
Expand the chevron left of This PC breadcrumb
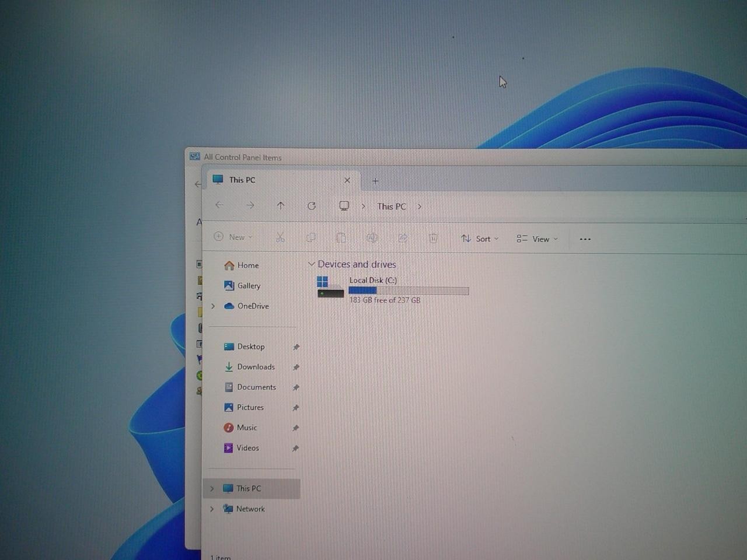[364, 206]
